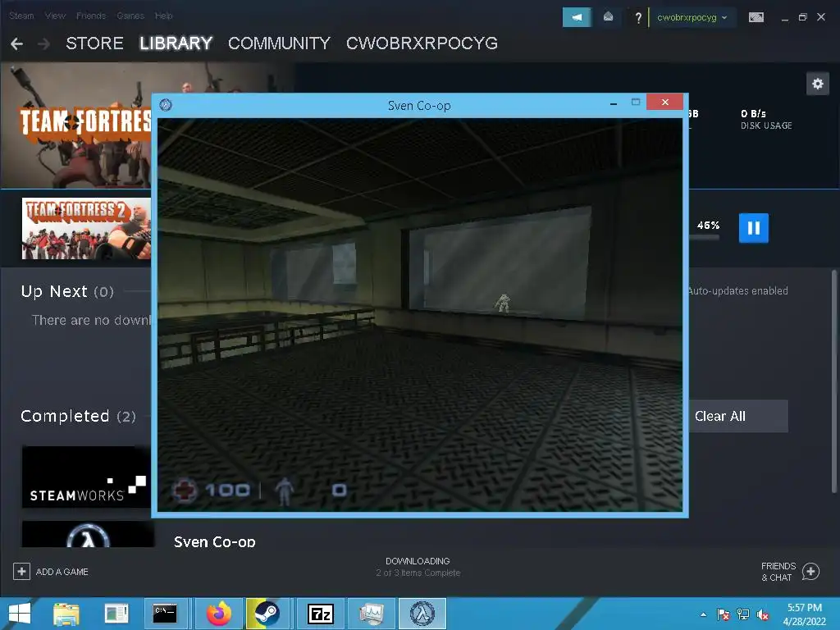This screenshot has width=840, height=630.
Task: Click the network tray icon
Action: (x=743, y=614)
